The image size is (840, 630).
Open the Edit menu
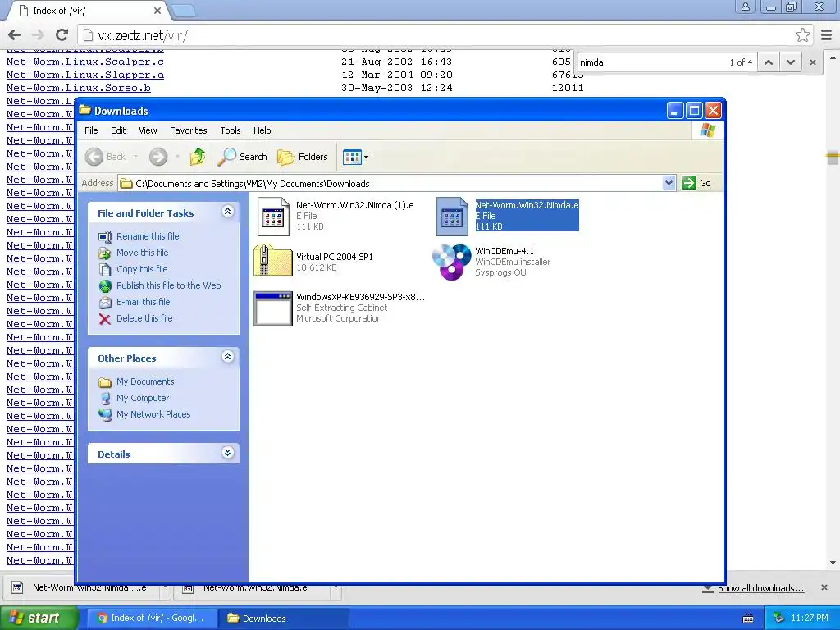coord(118,130)
